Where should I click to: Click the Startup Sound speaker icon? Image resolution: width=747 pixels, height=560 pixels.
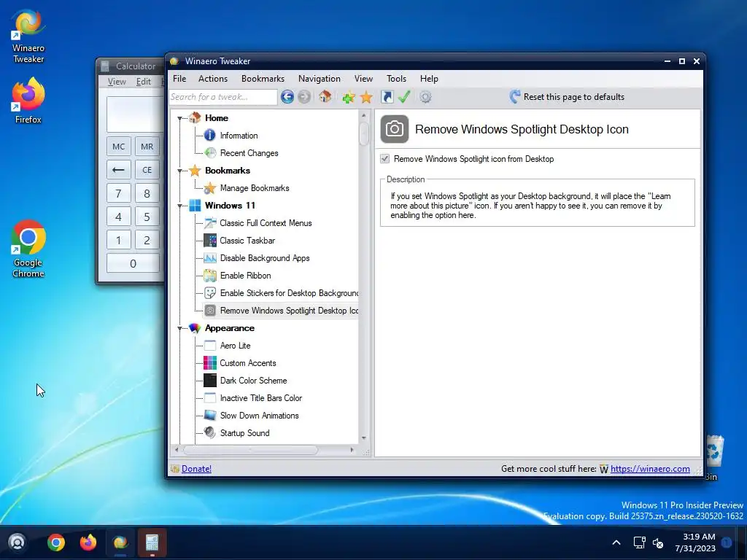click(x=210, y=432)
